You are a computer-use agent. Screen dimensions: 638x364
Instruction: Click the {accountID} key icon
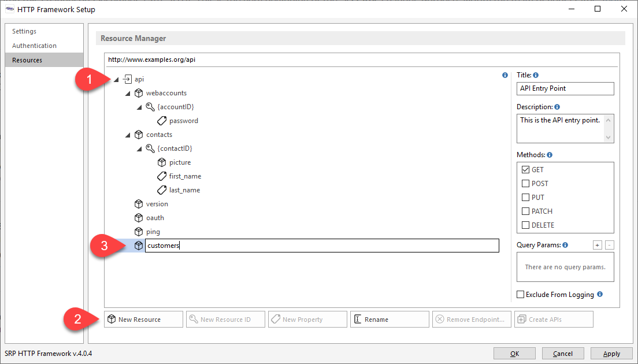click(x=150, y=107)
